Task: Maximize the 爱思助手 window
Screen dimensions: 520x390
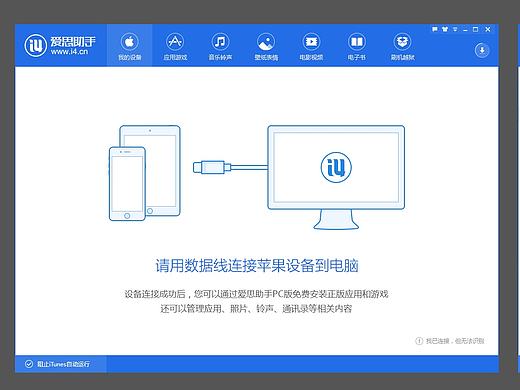Action: (476, 29)
